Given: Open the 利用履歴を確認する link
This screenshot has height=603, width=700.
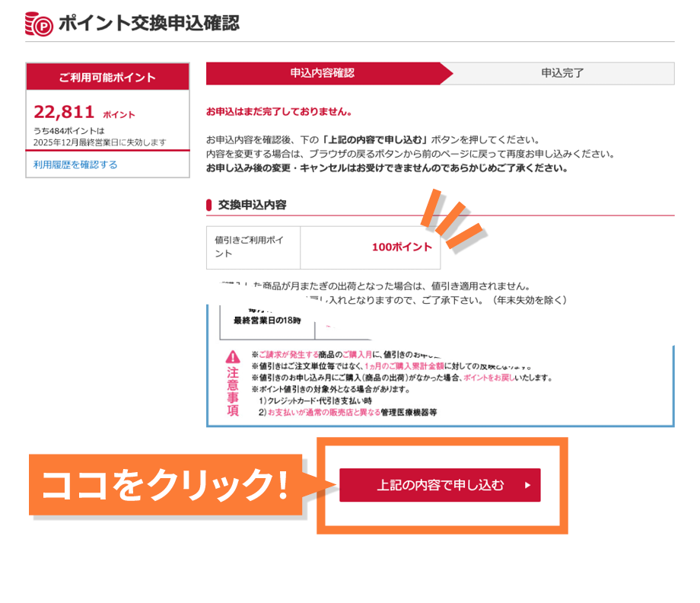Looking at the screenshot, I should point(75,164).
